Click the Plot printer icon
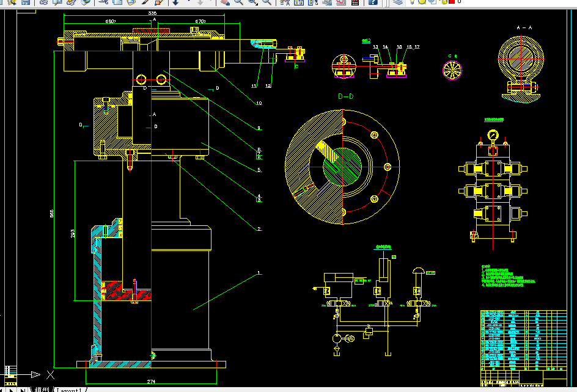This screenshot has height=392, width=577. 43,2
